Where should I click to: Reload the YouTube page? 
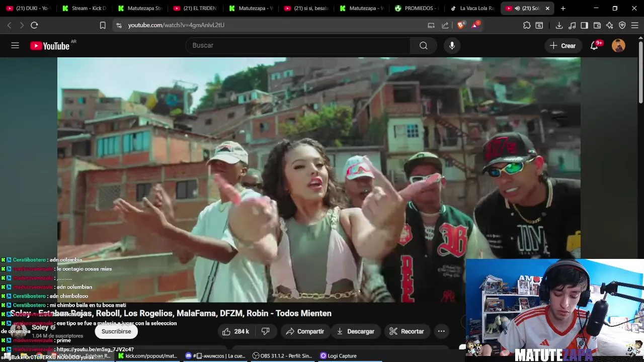point(34,25)
